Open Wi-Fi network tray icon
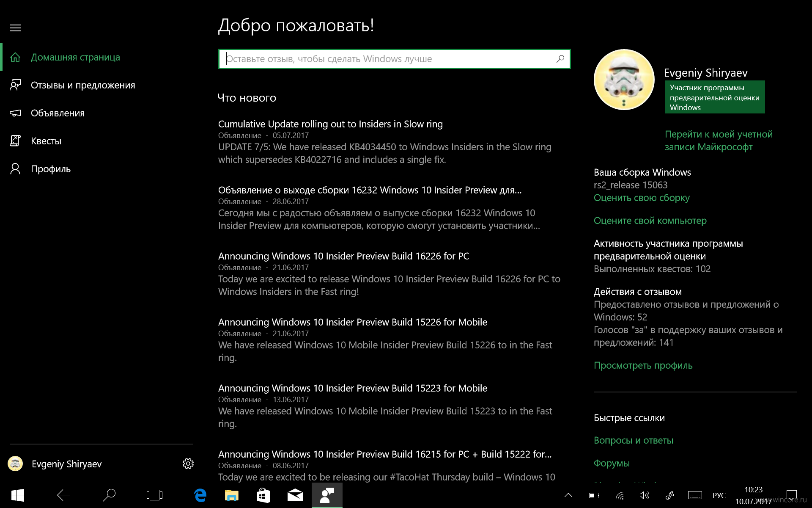Screen dimensions: 812x508 (x=620, y=495)
